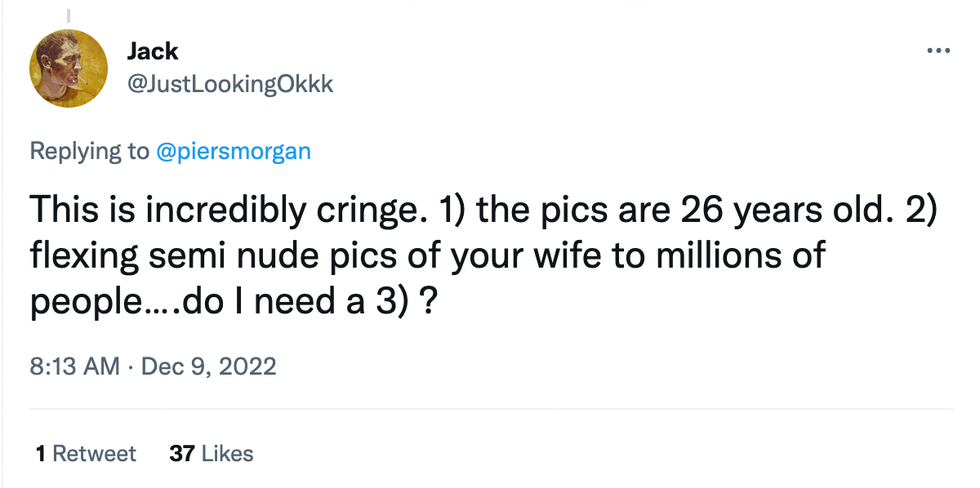980x488 pixels.
Task: Click the retweet count number 1
Action: pyautogui.click(x=40, y=453)
